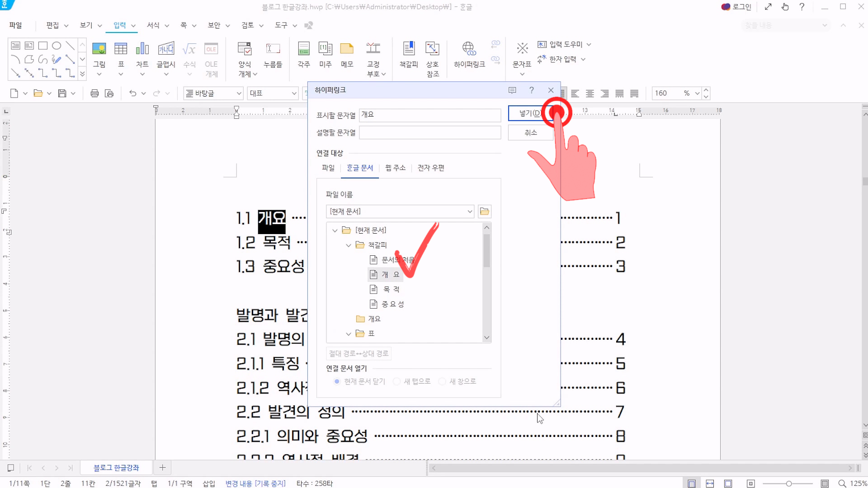Click the 표 (table) insert icon
Viewport: 868px width, 488px height.
(121, 49)
